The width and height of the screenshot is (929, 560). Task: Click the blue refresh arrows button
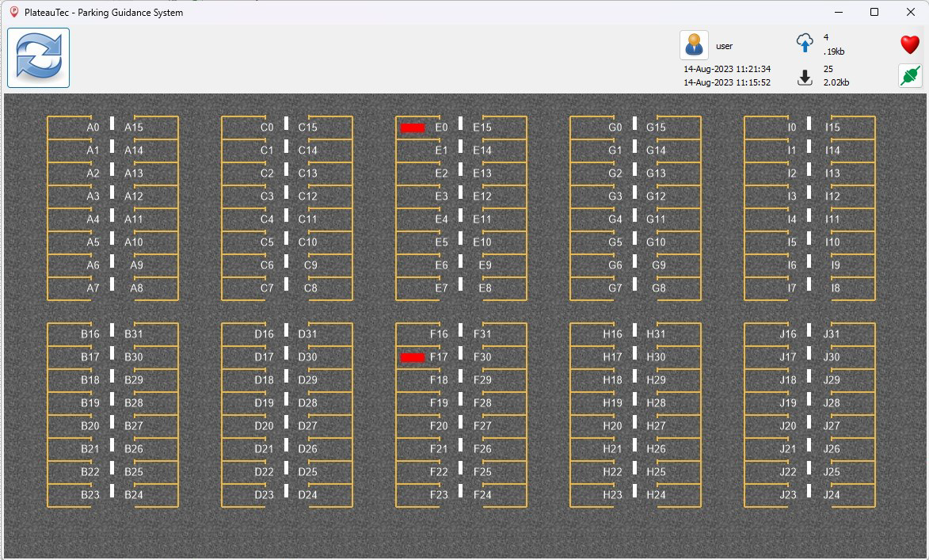pyautogui.click(x=39, y=58)
